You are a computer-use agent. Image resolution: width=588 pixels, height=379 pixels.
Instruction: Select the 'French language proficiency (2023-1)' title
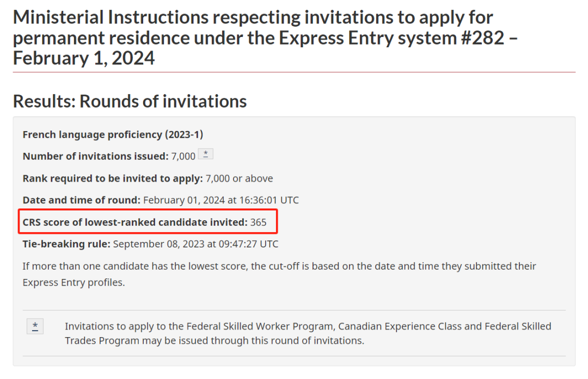pos(113,134)
